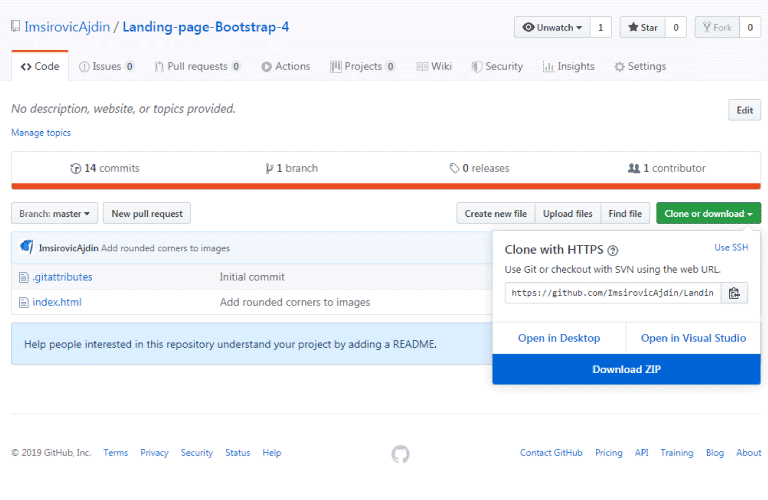
Task: Open the index.html file
Action: click(57, 302)
